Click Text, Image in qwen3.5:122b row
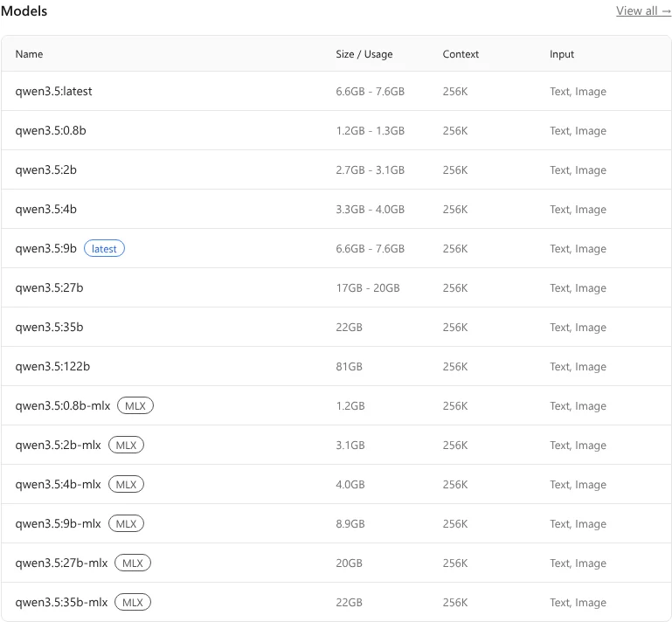The image size is (672, 622). (578, 366)
